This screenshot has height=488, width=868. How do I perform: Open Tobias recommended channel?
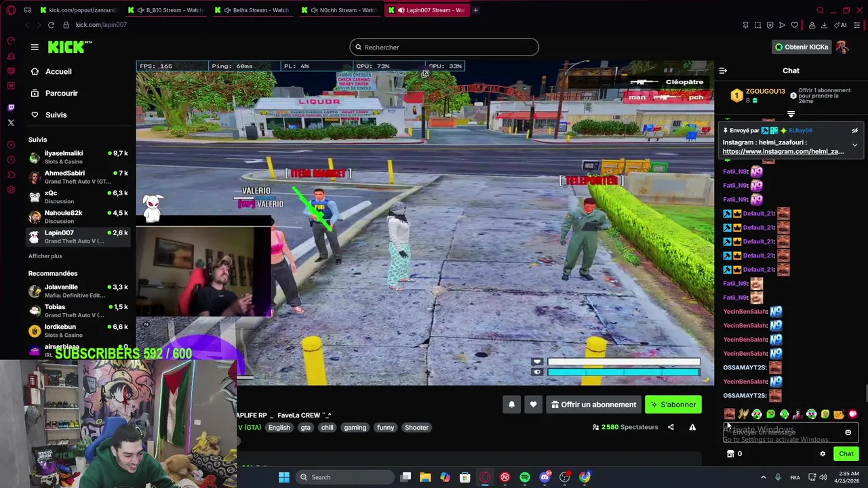78,310
